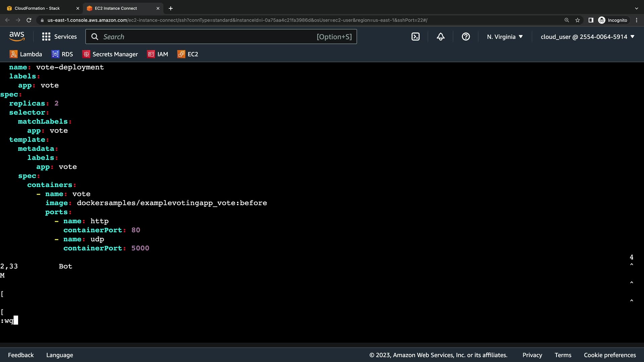
Task: Open Lambda service shortcut
Action: point(26,54)
